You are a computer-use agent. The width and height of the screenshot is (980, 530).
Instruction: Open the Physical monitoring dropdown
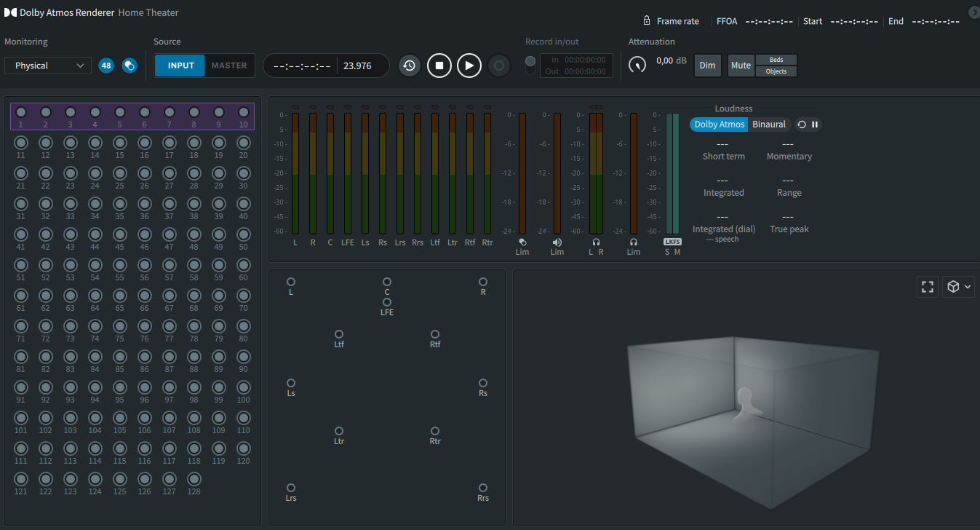click(x=48, y=66)
